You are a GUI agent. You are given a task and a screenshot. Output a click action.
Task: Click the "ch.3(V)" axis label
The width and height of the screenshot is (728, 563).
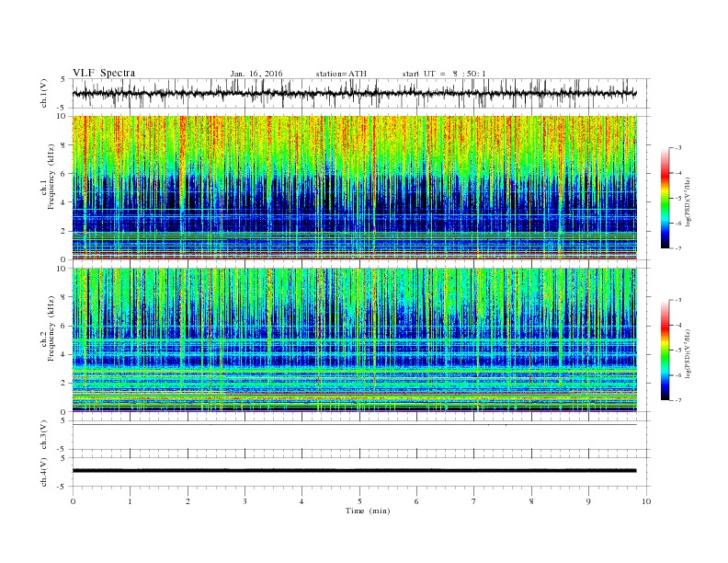pos(44,435)
